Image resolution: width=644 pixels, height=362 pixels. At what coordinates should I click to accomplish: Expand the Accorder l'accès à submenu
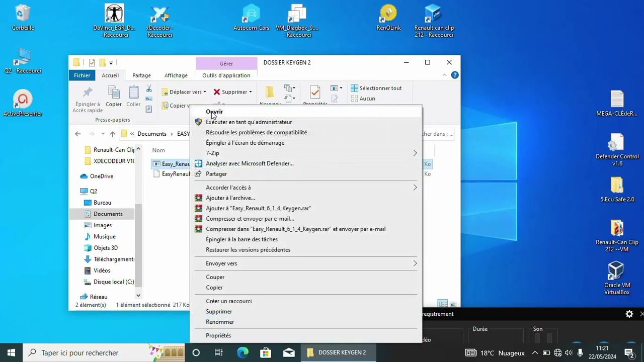pyautogui.click(x=415, y=188)
